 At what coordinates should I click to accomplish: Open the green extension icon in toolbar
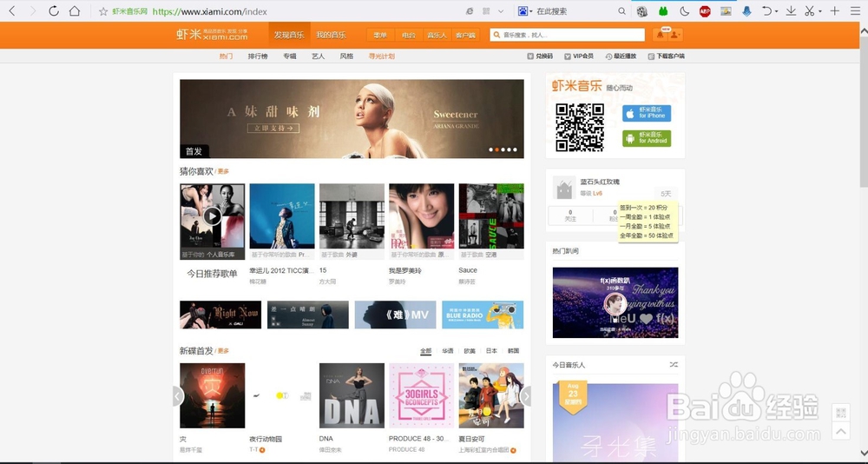(x=663, y=11)
